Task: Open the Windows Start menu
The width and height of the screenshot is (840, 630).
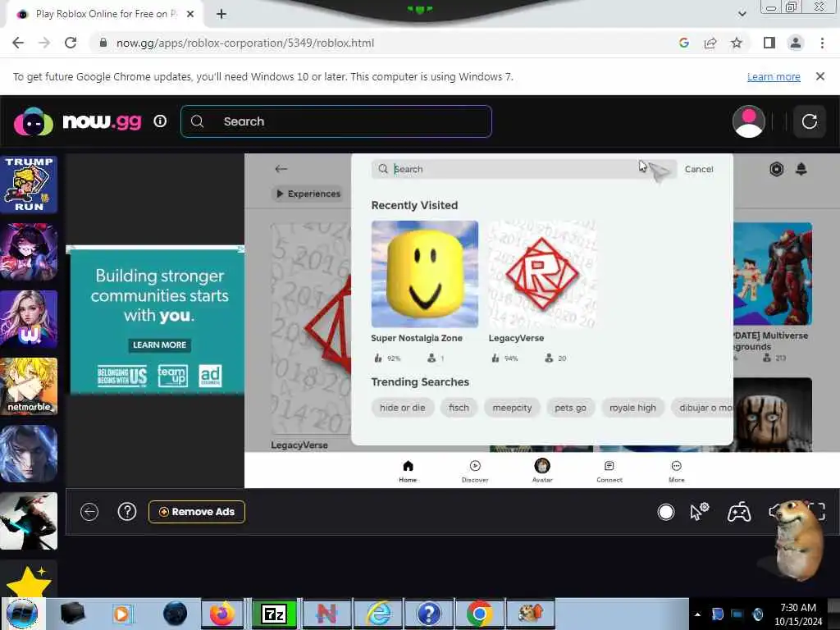Action: click(22, 614)
